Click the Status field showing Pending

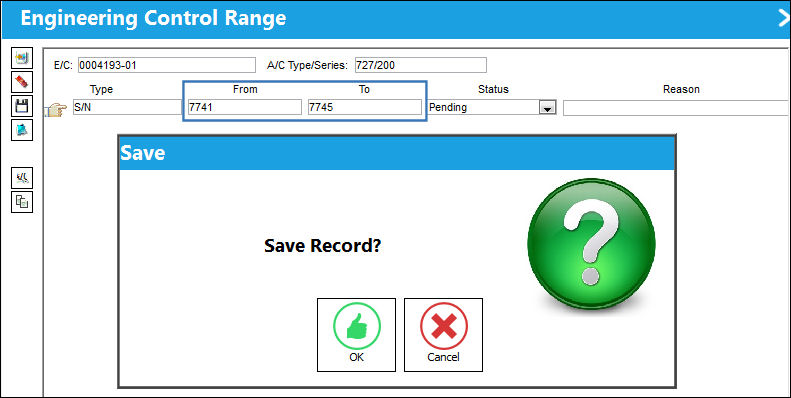[492, 107]
